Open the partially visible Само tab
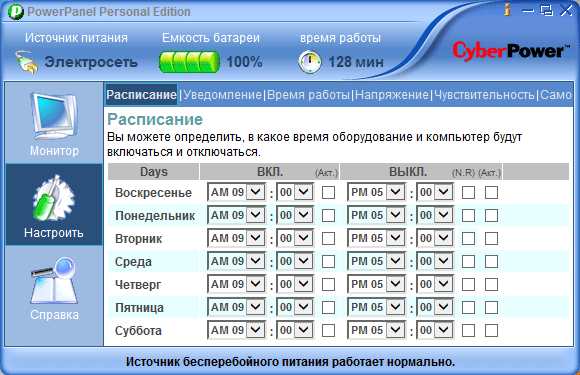 tap(556, 95)
